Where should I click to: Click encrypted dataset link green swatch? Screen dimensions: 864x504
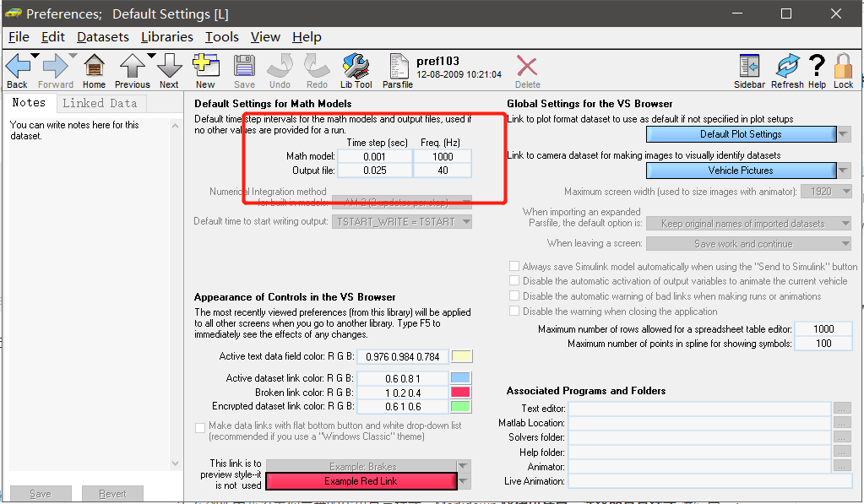tap(461, 407)
